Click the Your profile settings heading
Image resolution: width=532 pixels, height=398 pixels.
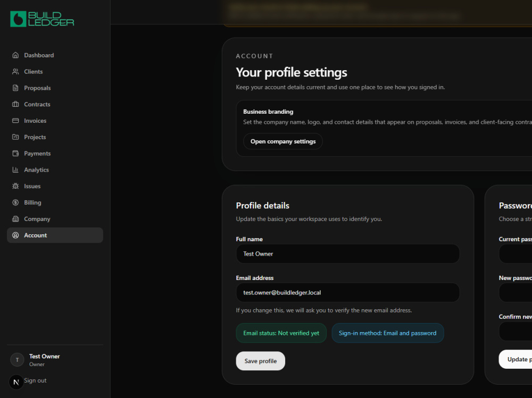tap(292, 72)
